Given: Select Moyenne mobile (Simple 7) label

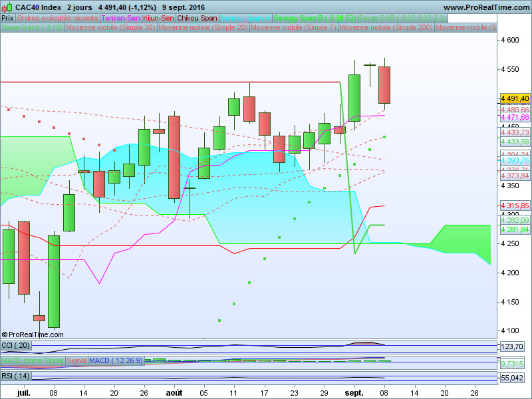Looking at the screenshot, I should click(293, 27).
